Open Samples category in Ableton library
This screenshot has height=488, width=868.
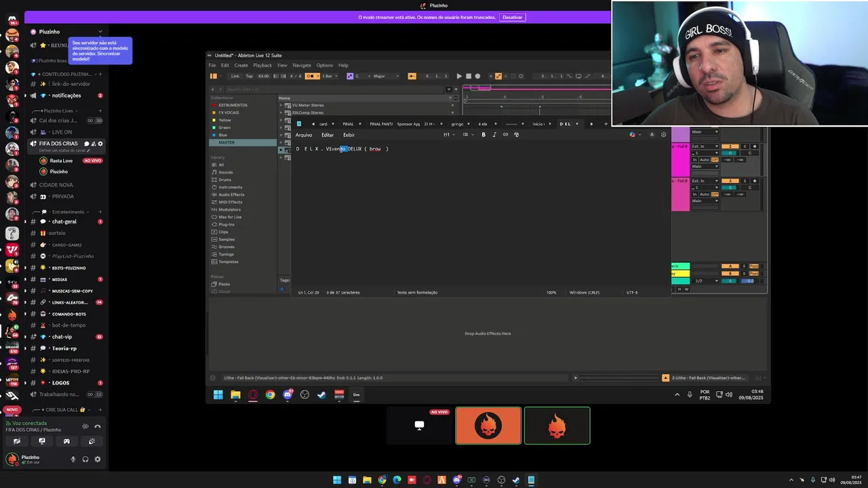click(226, 239)
